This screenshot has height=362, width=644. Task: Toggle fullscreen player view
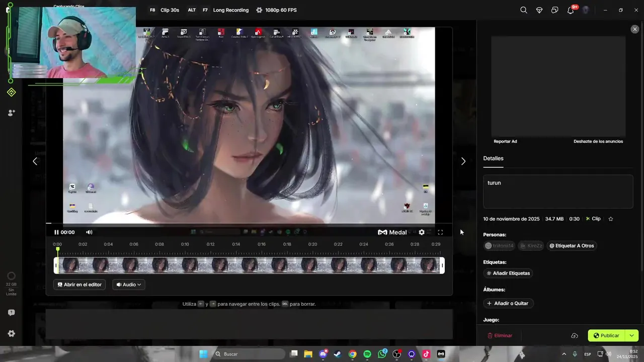coord(440,232)
